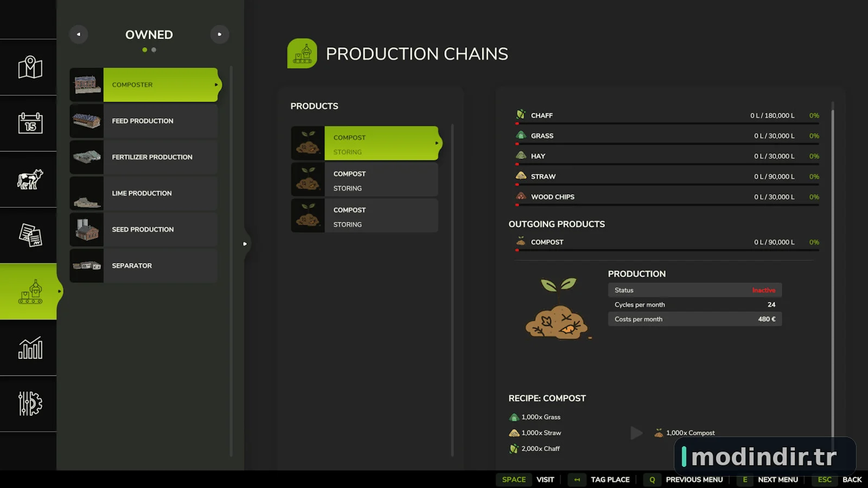Open the calendar sidebar icon
Viewport: 868px width, 488px height.
point(30,123)
